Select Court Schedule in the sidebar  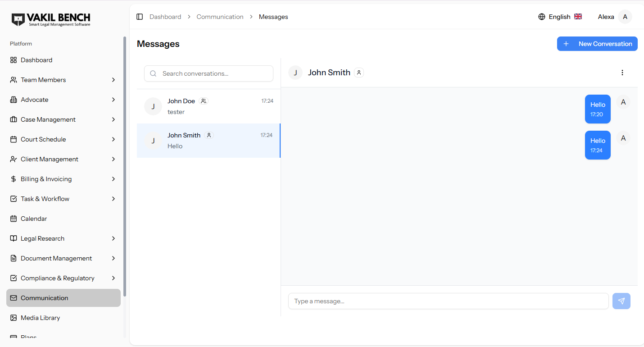coord(43,139)
